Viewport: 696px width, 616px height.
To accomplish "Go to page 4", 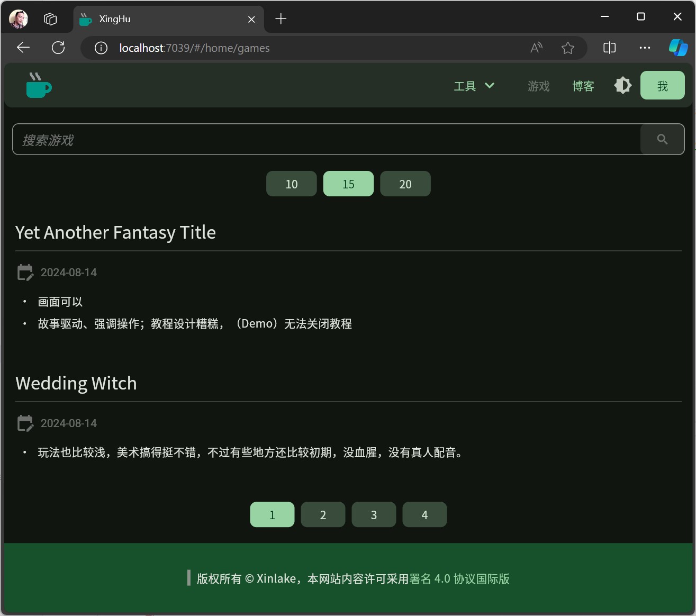I will point(424,514).
